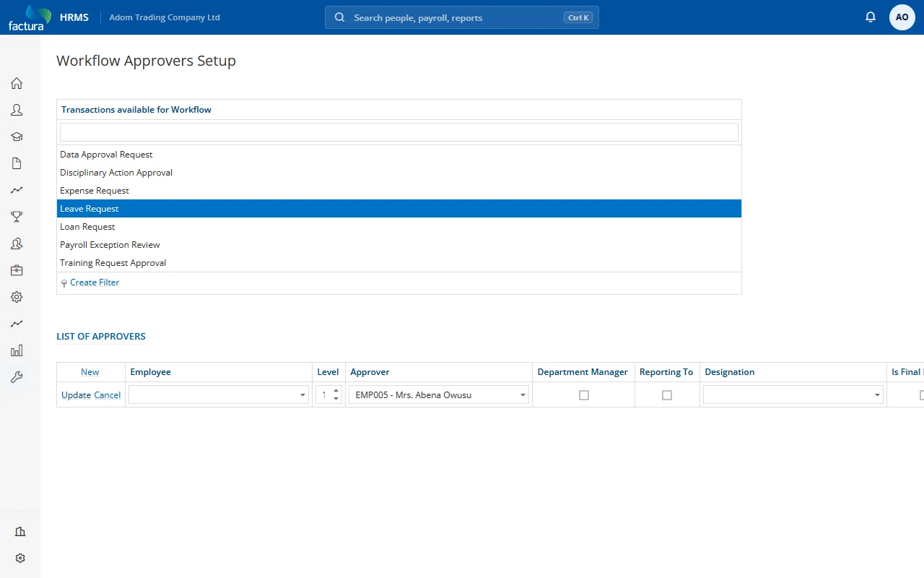Click the trophy icon in the sidebar
The width and height of the screenshot is (924, 578).
(17, 217)
